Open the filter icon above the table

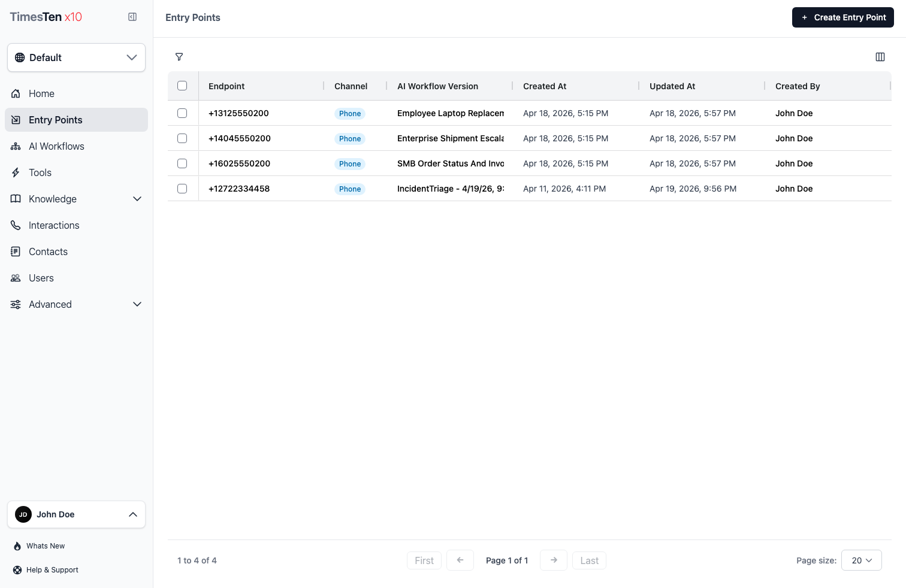tap(179, 57)
